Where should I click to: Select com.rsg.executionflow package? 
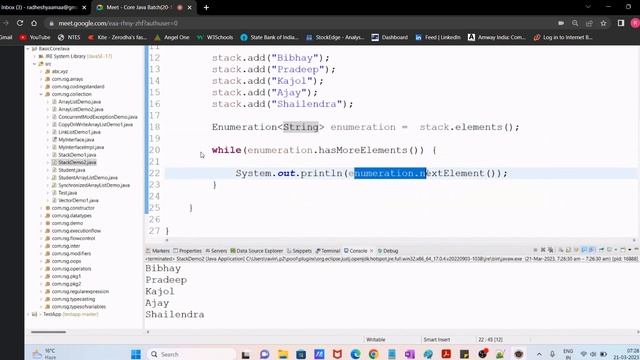(76, 231)
